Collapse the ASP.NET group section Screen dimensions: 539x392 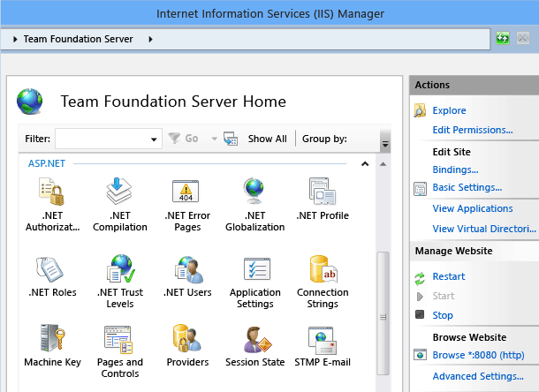364,164
